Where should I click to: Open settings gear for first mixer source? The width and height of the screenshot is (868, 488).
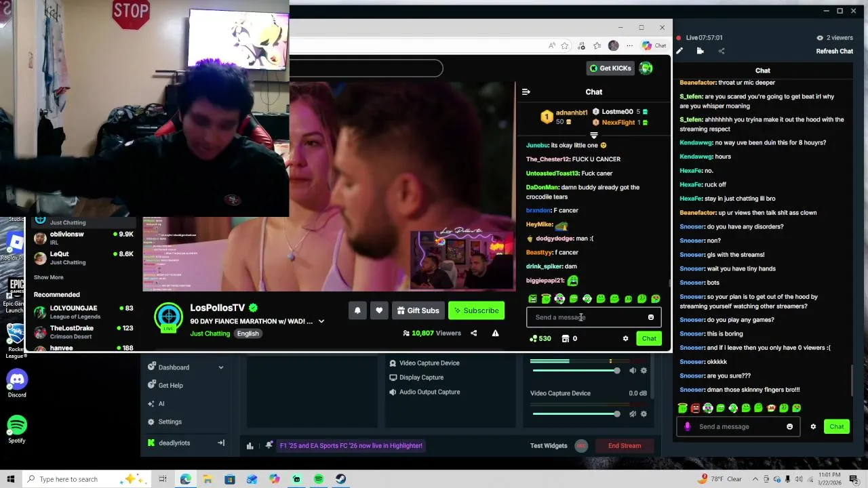tap(644, 370)
